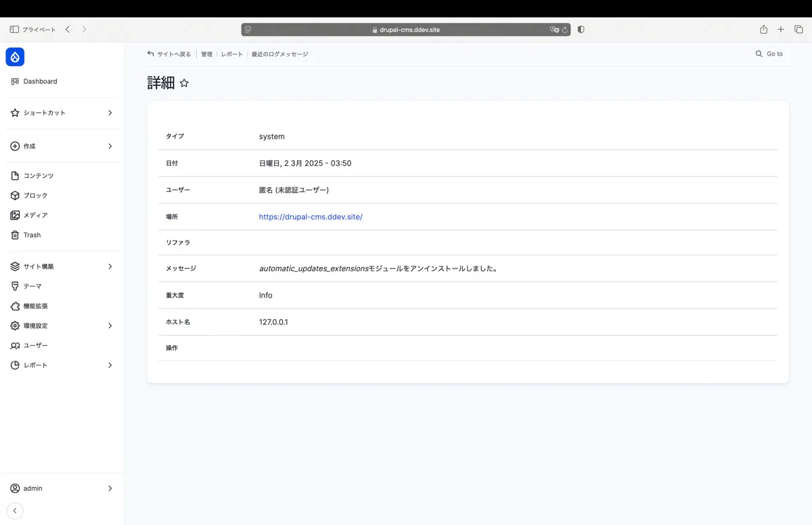Expand the 作成 menu chevron

(x=110, y=146)
